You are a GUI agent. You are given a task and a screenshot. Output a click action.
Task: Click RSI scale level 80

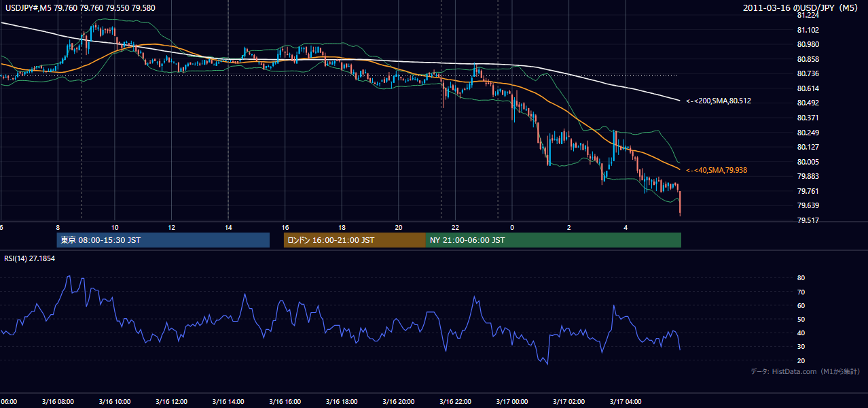click(801, 278)
